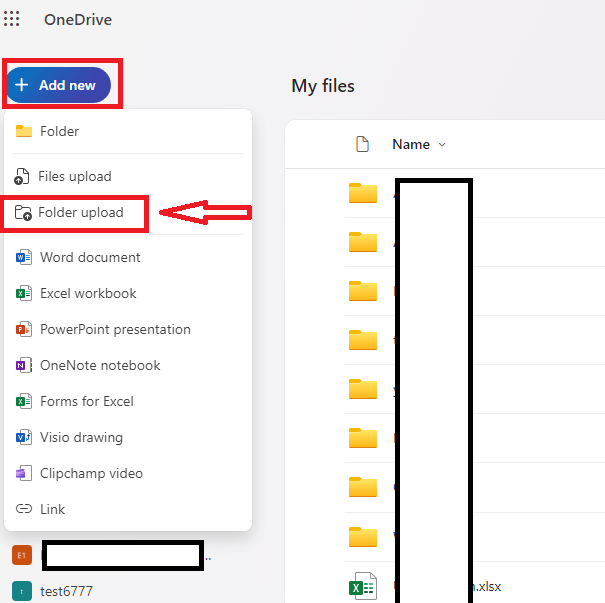Viewport: 605px width, 603px height.
Task: Open the app launcher grid icon
Action: pyautogui.click(x=11, y=19)
